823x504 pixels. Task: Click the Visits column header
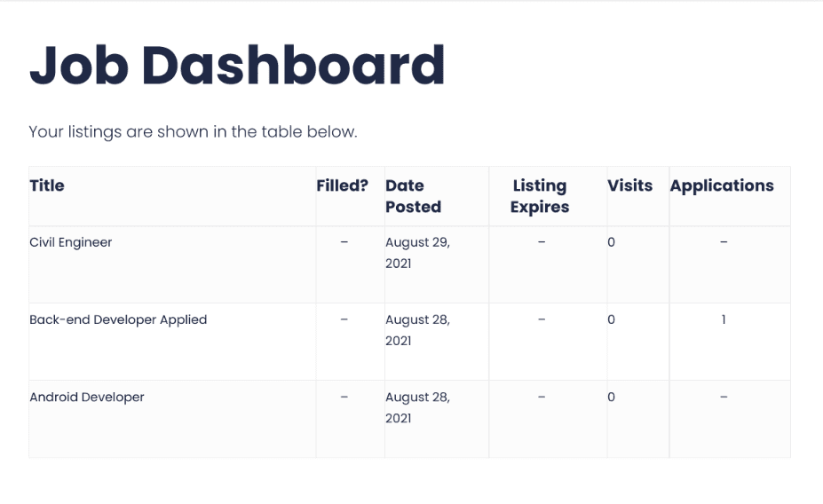629,185
